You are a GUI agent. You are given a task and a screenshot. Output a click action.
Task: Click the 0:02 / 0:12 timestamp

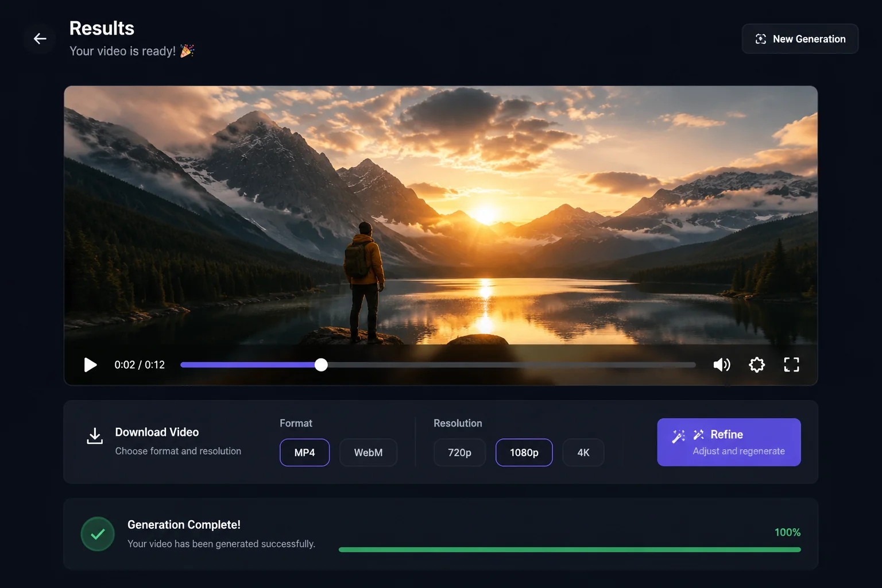pyautogui.click(x=140, y=365)
